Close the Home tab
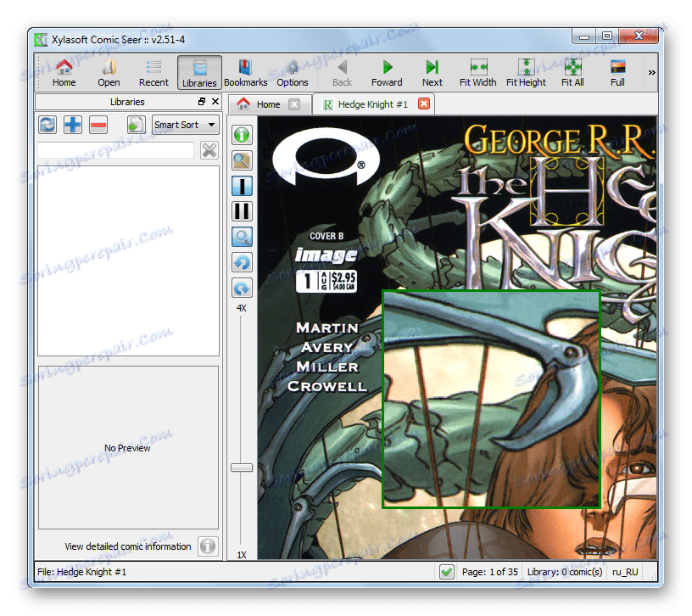Viewport: 692px width, 616px height. pyautogui.click(x=294, y=104)
